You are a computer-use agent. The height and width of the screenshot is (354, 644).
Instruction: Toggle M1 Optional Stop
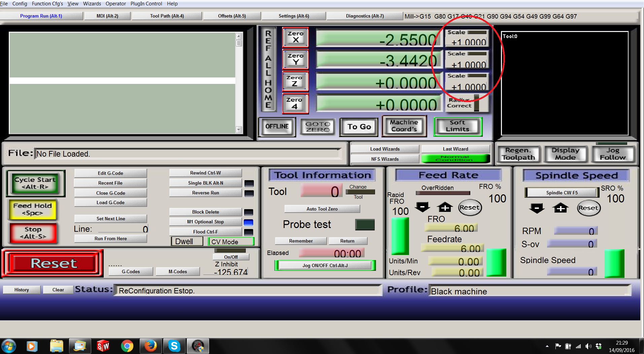click(205, 222)
